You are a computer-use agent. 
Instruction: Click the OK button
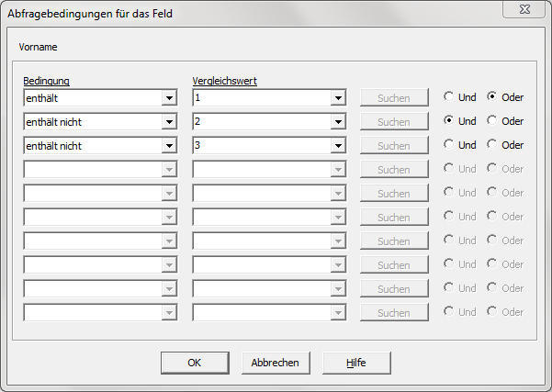point(194,363)
